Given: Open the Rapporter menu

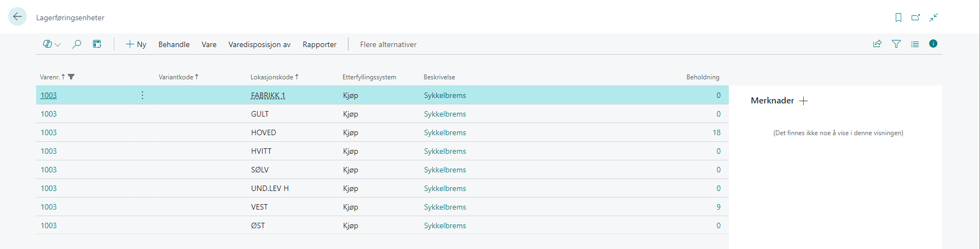Looking at the screenshot, I should [x=320, y=44].
